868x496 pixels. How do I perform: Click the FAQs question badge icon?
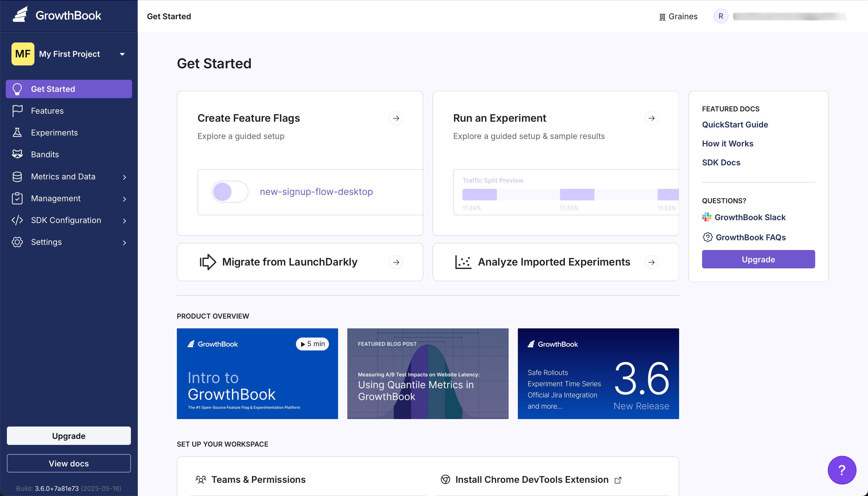point(707,237)
